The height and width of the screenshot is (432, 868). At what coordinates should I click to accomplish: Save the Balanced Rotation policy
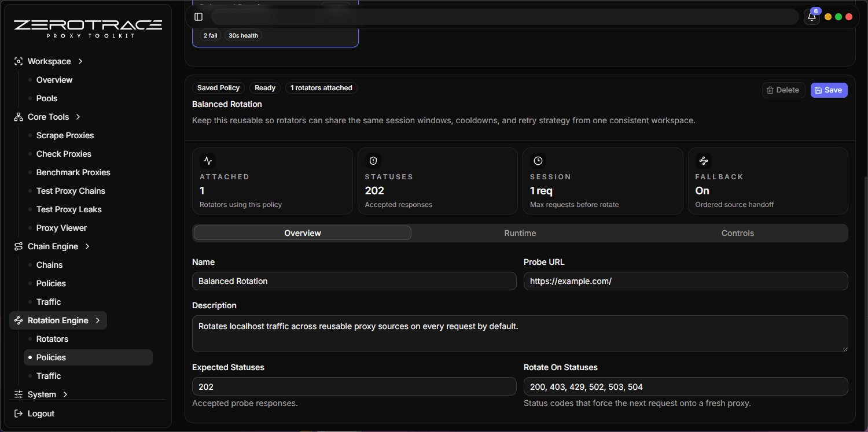click(829, 90)
